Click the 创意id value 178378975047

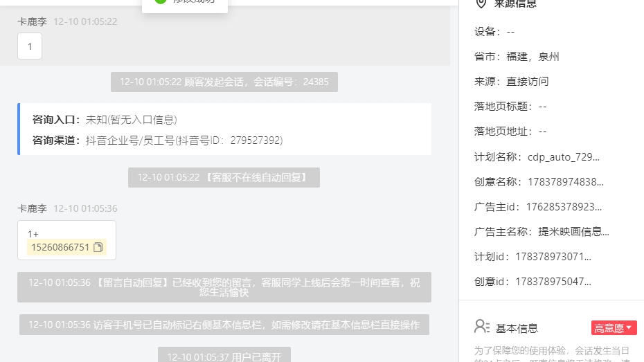553,282
